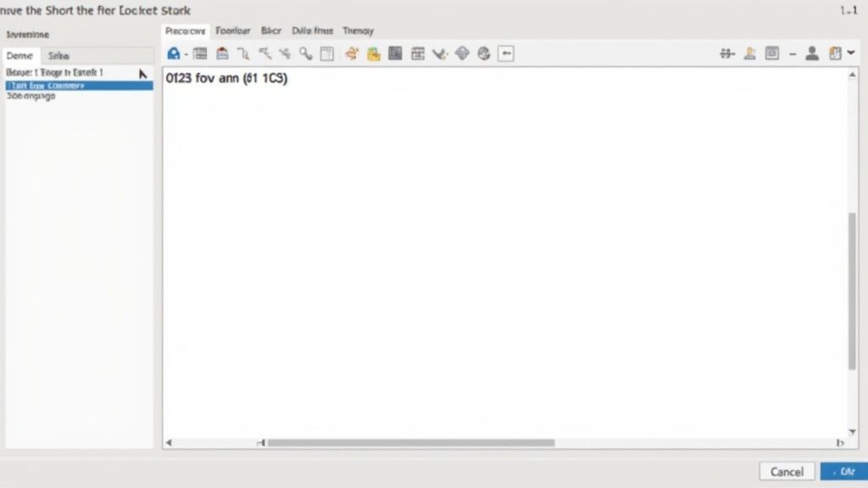Click the Cancel button
This screenshot has height=488, width=868.
point(787,471)
